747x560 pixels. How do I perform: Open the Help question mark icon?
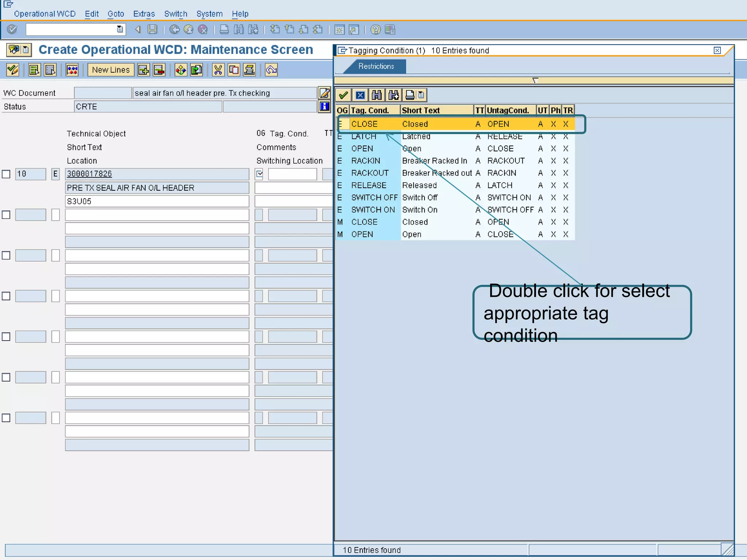pos(375,30)
